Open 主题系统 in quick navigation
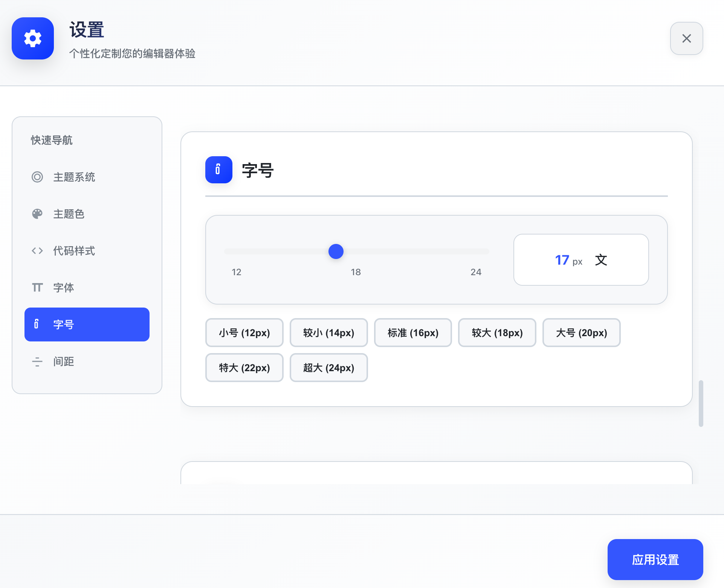The height and width of the screenshot is (588, 724). [74, 177]
